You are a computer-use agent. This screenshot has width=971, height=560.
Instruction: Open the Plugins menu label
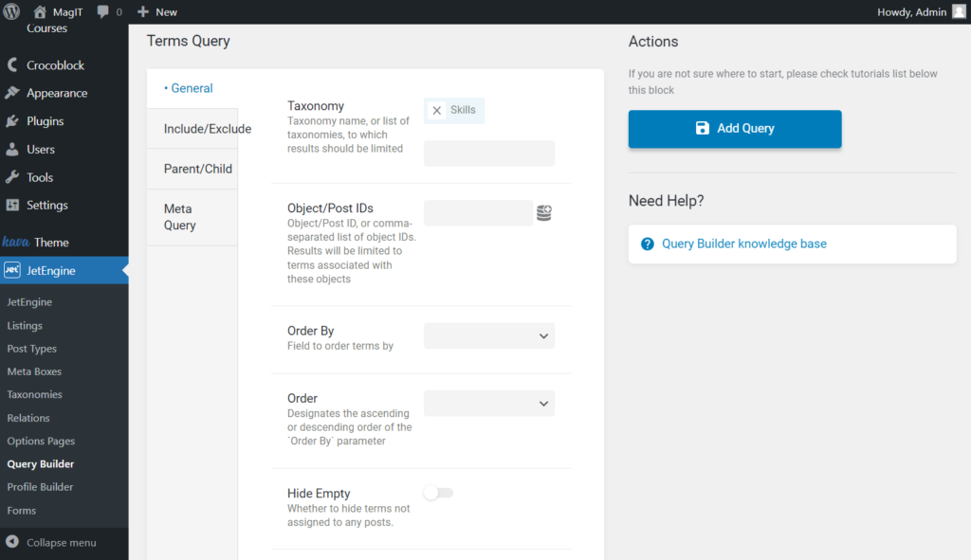[46, 121]
